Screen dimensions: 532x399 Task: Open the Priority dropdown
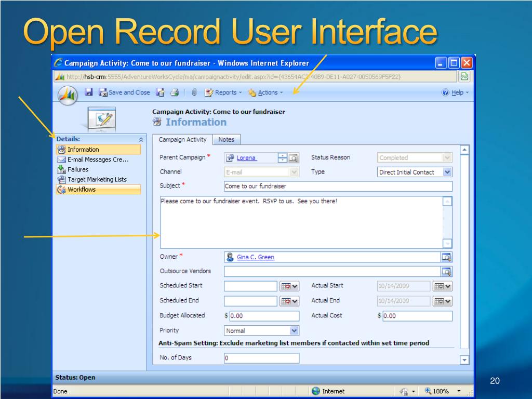(x=294, y=330)
